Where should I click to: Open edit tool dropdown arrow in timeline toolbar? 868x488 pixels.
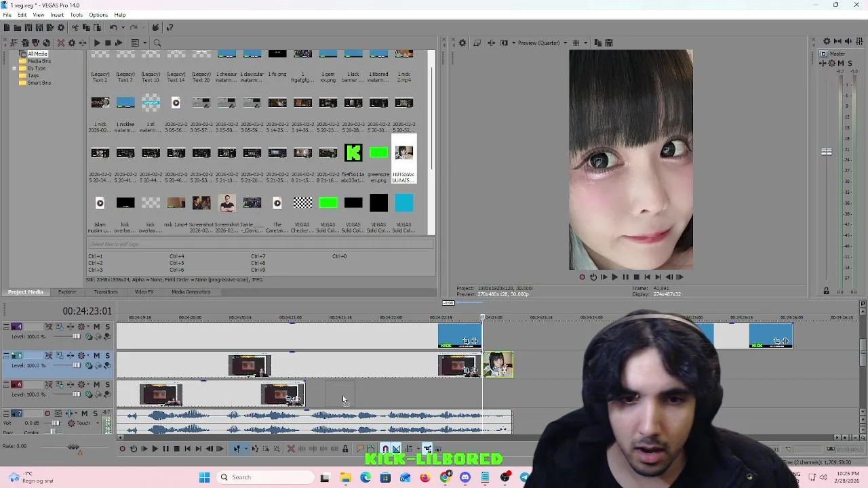[x=246, y=448]
